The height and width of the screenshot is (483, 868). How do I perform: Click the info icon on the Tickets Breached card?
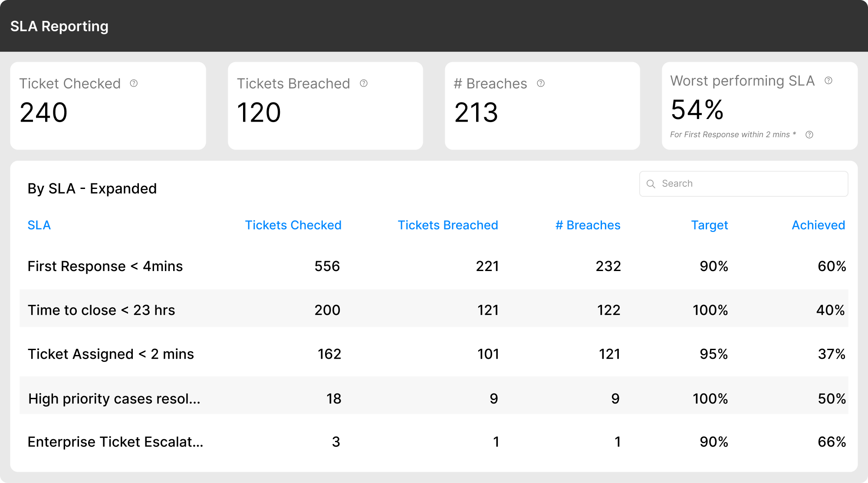[364, 83]
